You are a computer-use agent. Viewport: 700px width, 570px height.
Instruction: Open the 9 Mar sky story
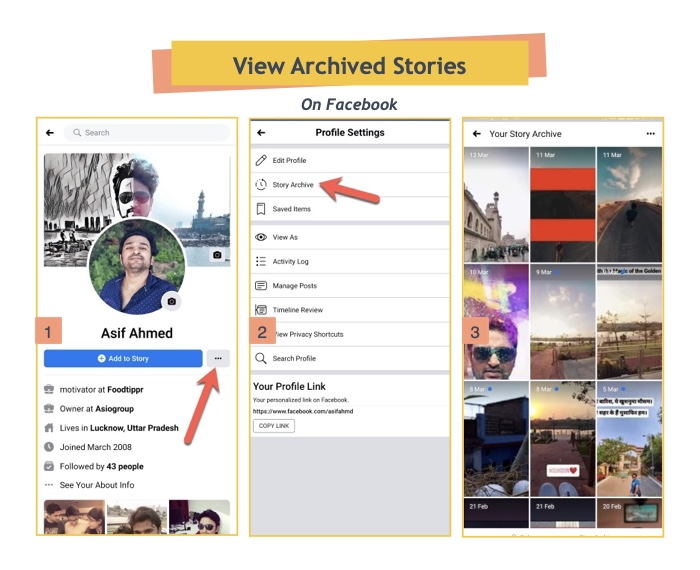click(562, 322)
